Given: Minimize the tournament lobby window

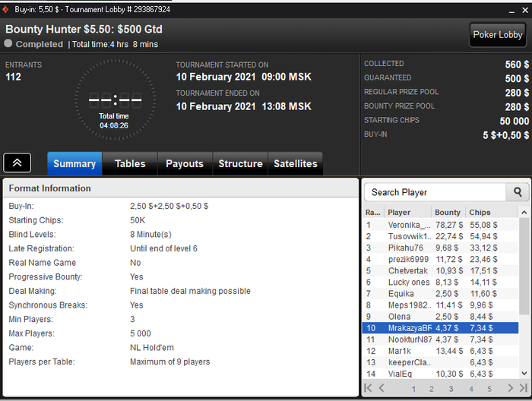Looking at the screenshot, I should click(x=511, y=11).
